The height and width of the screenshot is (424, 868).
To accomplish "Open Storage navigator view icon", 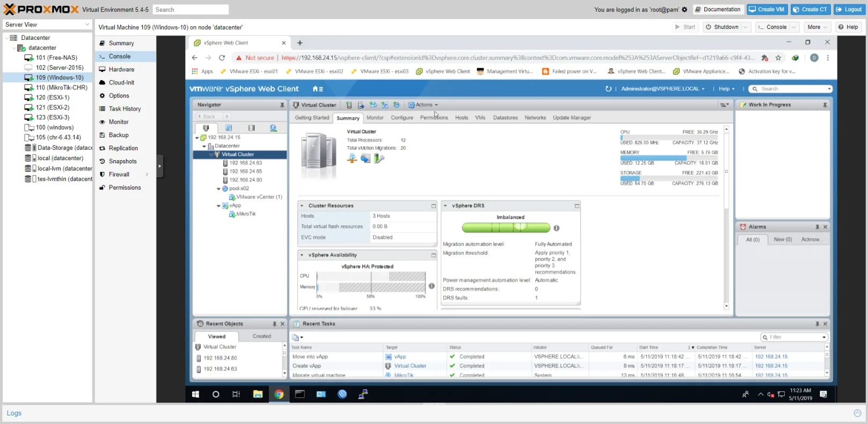I will click(251, 128).
